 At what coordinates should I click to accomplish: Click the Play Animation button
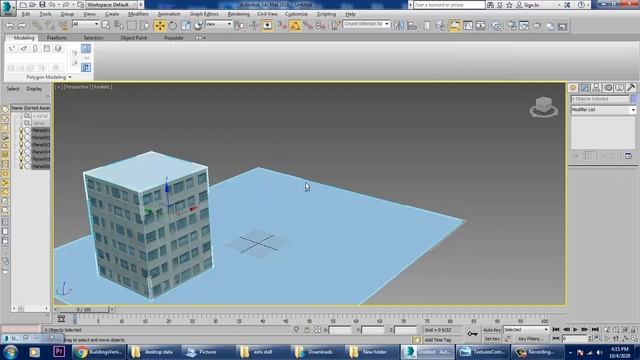(x=576, y=329)
